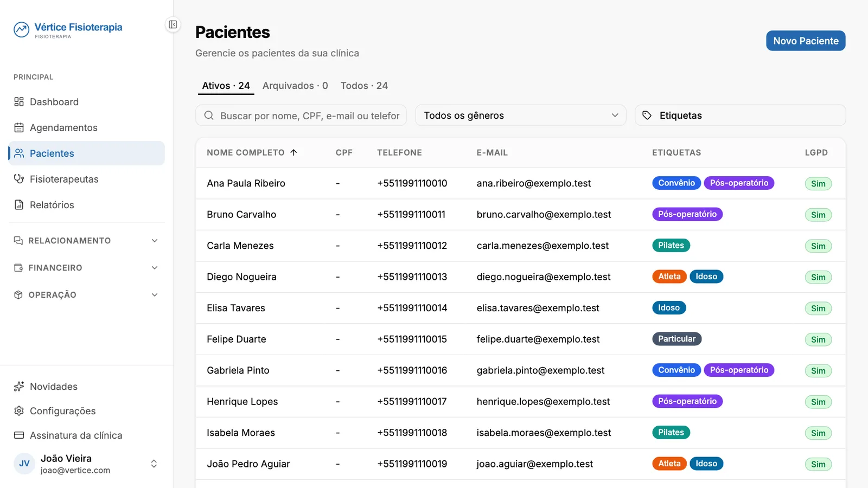Click the sort arrow beside Nome Completo
This screenshot has width=868, height=488.
pos(293,153)
